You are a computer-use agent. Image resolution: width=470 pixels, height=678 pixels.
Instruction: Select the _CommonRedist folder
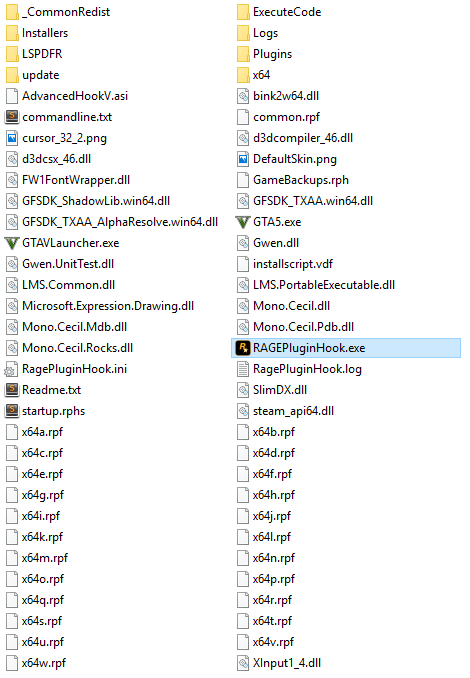tap(58, 12)
